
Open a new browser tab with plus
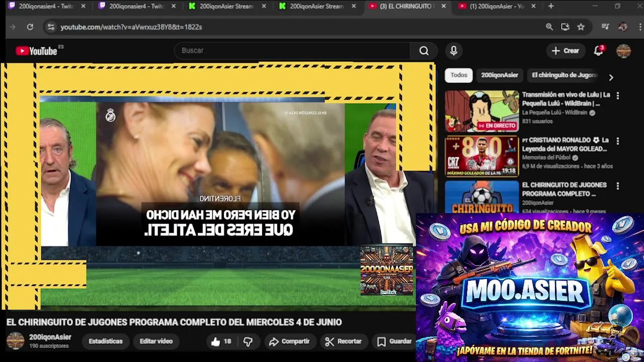551,6
